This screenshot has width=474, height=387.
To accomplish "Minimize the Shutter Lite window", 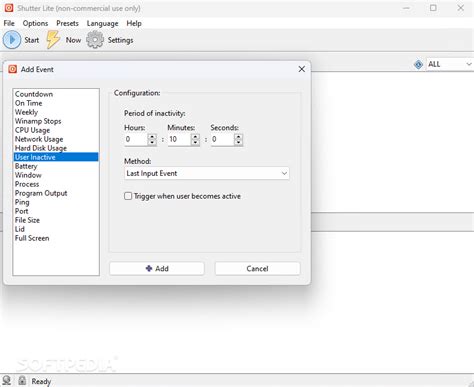I will (406, 8).
